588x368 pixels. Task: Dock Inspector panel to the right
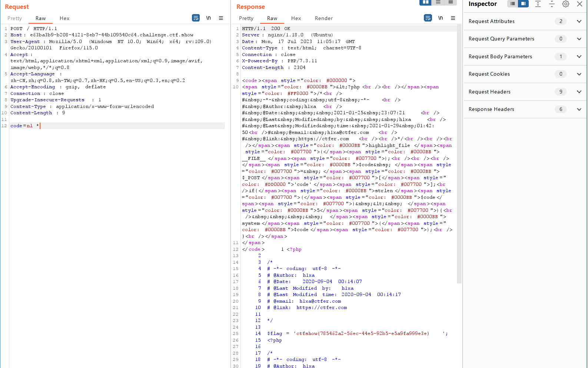[x=523, y=4]
